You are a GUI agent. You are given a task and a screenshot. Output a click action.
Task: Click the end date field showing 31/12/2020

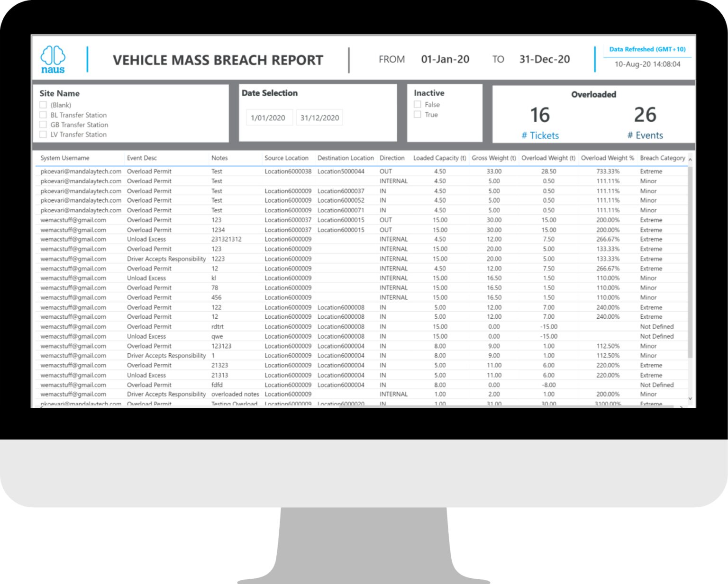[x=319, y=117]
